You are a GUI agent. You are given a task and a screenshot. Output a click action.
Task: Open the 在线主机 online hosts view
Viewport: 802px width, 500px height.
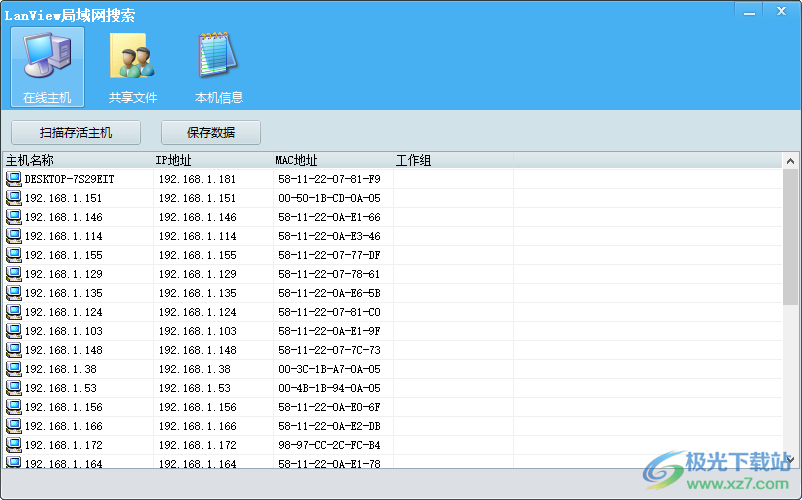coord(47,67)
